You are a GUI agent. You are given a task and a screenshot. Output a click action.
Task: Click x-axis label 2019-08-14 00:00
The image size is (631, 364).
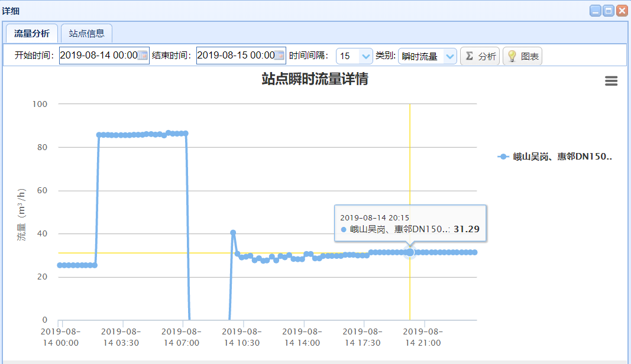[61, 337]
